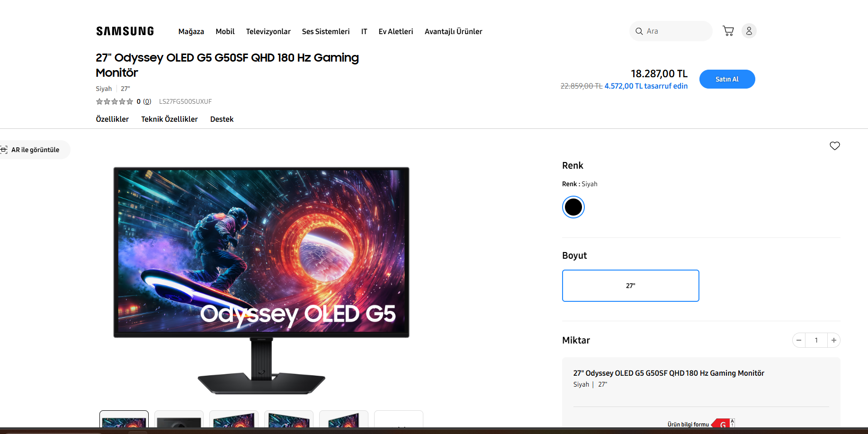
Task: Click the star rating icons
Action: coord(115,101)
